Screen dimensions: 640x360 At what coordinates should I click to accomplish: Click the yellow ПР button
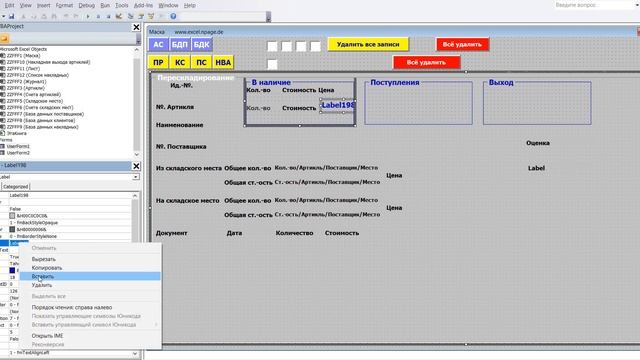tap(158, 62)
